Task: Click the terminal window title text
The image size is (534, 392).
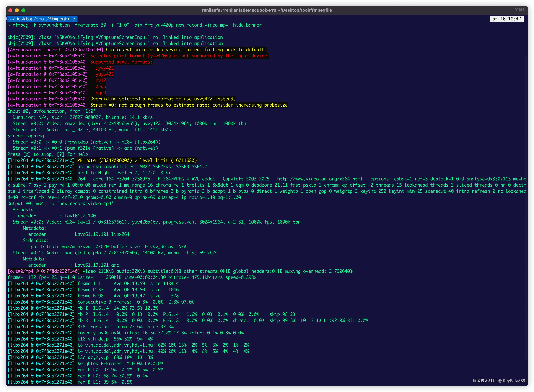Action: coord(267,10)
